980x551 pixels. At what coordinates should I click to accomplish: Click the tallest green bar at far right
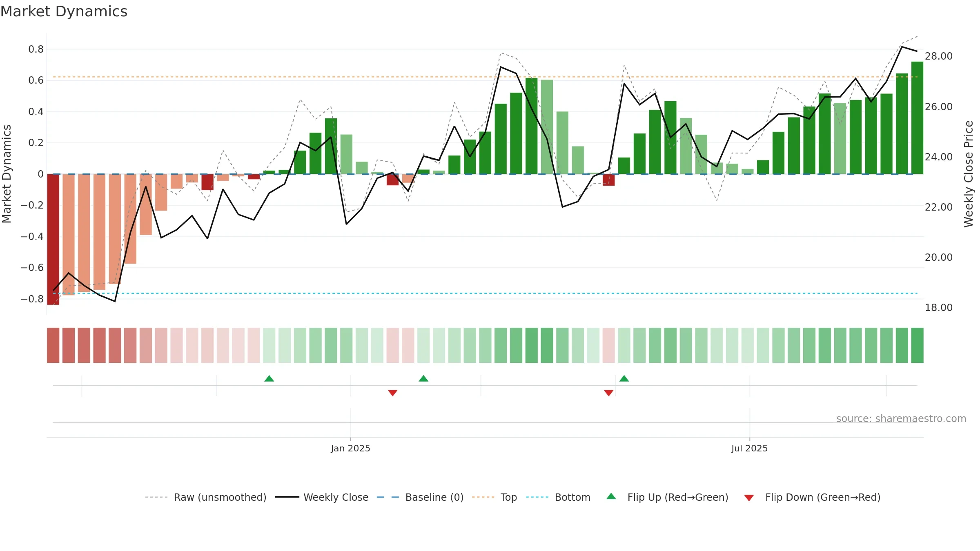(x=917, y=118)
